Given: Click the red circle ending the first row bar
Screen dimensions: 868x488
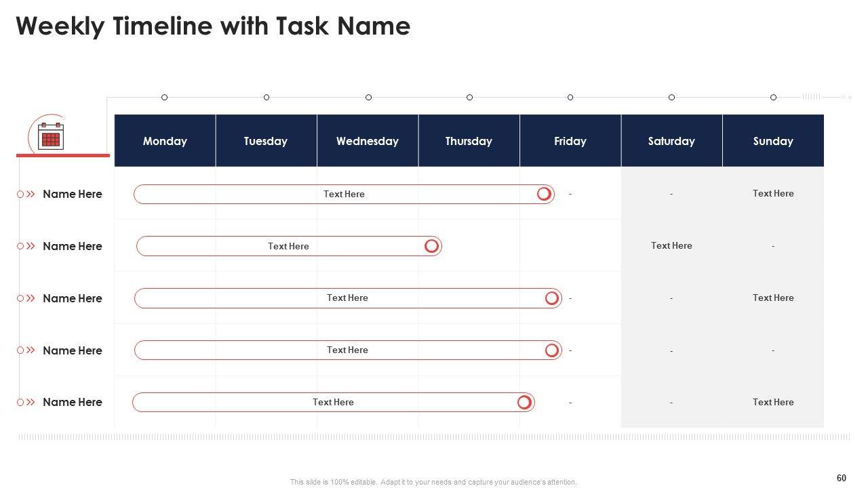Looking at the screenshot, I should click(x=544, y=194).
